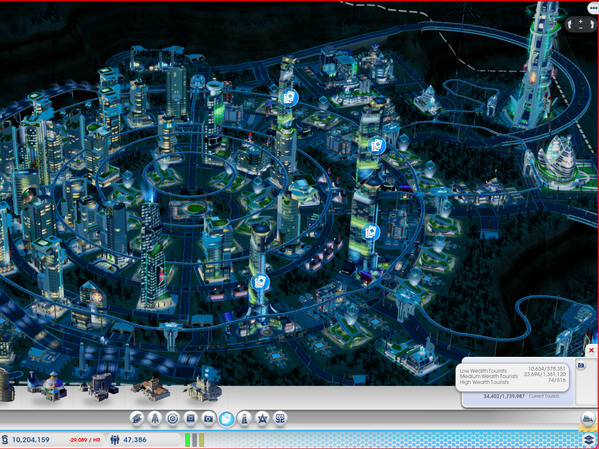This screenshot has height=449, width=599.
Task: Open the camera icon in the bottom toolbar
Action: 208,419
